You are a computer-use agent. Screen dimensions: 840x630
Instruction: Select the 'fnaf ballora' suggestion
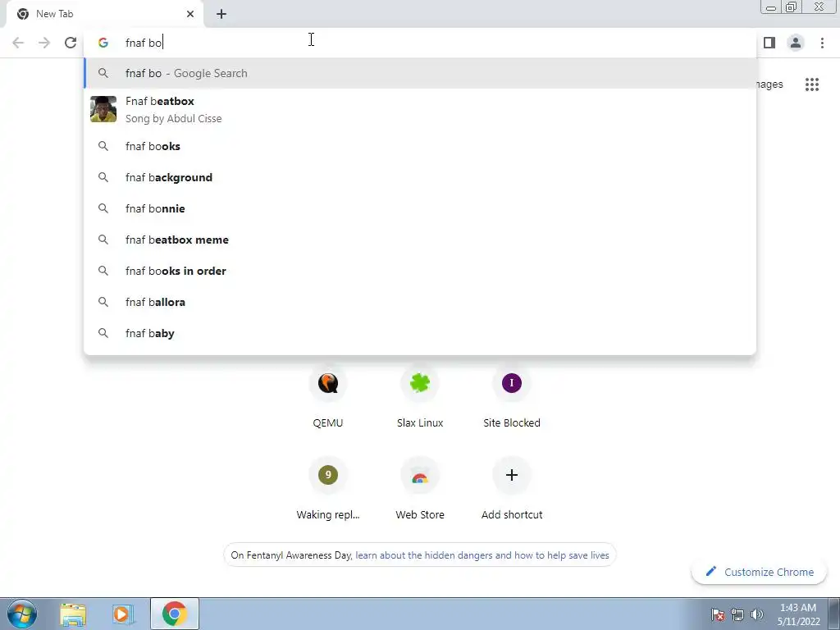[421, 302]
